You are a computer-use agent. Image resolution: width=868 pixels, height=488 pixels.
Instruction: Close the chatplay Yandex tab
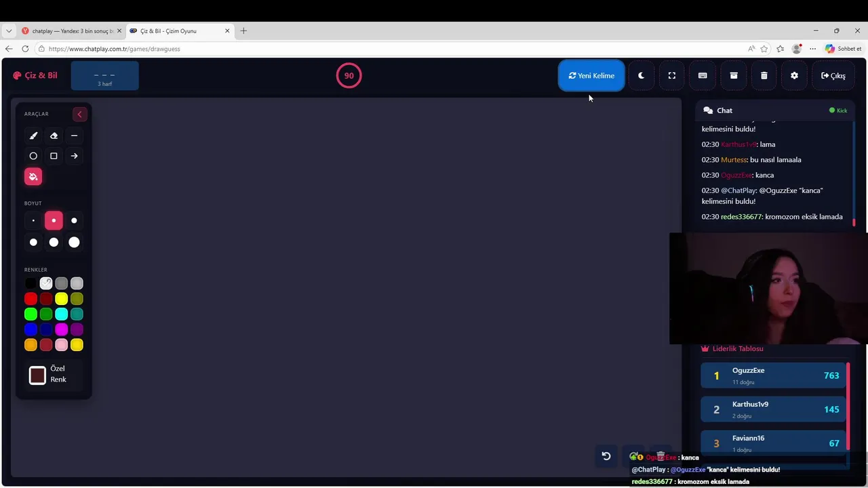pyautogui.click(x=119, y=31)
